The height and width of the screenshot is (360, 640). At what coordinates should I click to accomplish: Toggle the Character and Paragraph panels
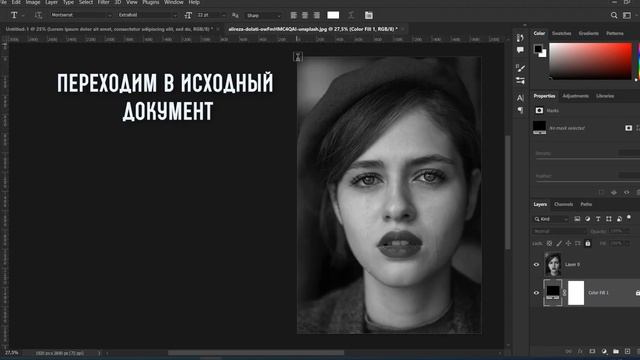click(369, 15)
